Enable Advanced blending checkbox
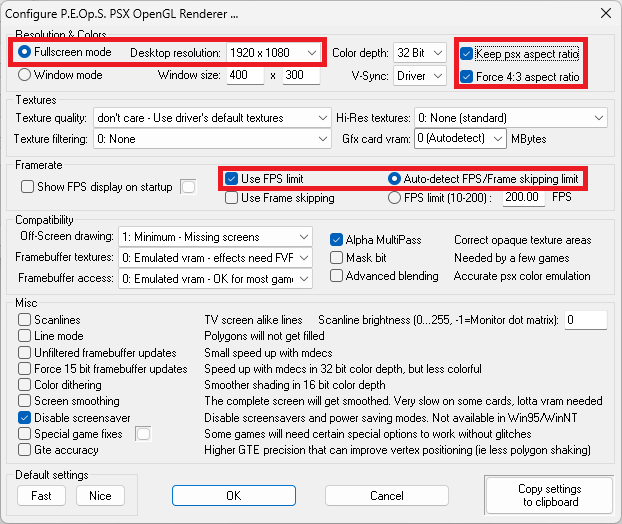Viewport: 622px width, 524px height. coord(336,276)
